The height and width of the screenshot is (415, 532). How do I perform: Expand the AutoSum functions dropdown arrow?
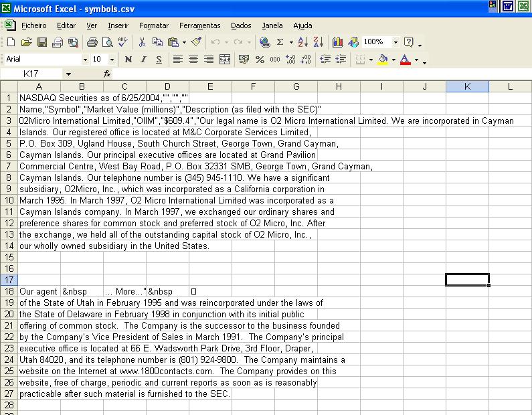(x=291, y=42)
